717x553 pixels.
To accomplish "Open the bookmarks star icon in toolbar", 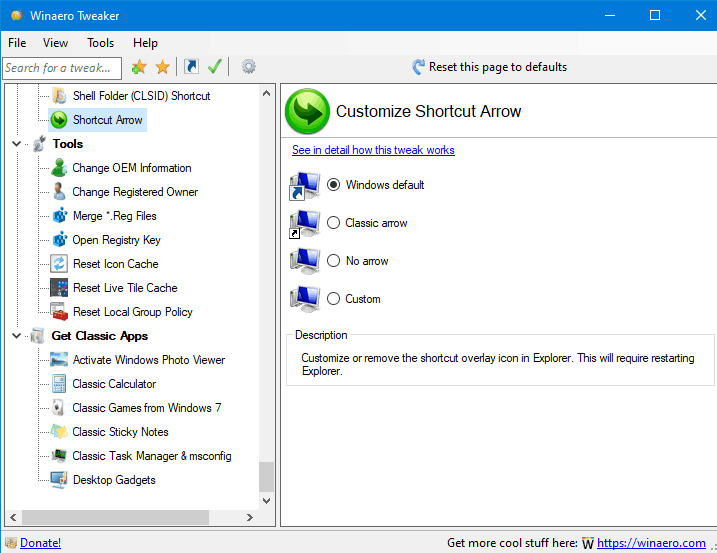I will pyautogui.click(x=162, y=67).
